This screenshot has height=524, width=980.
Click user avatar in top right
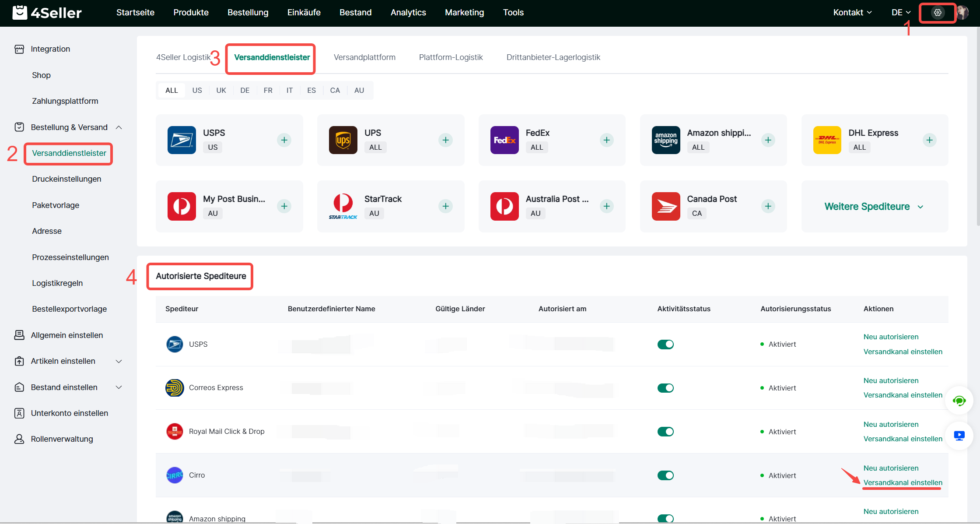tap(962, 13)
